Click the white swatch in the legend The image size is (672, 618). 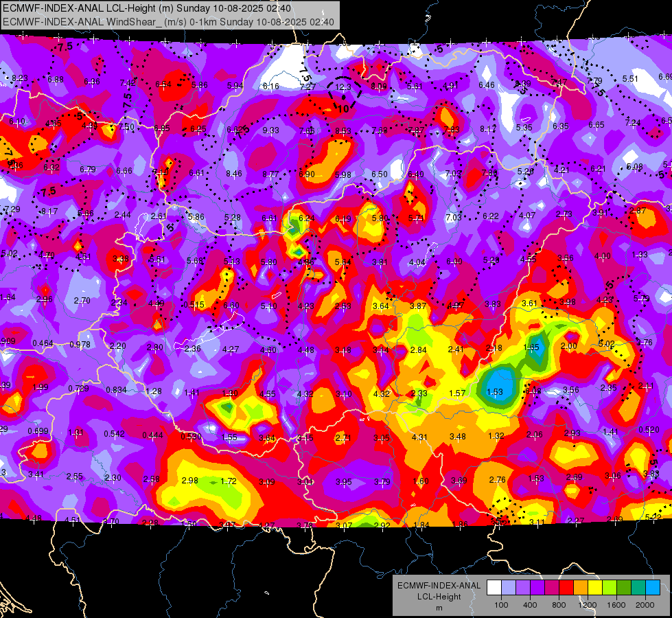494,588
